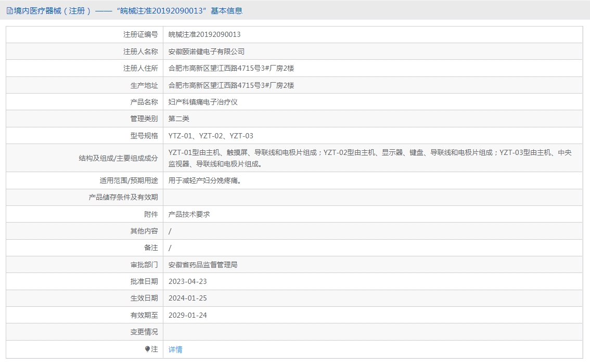Click effective date 2024-01-25
This screenshot has height=364, width=590.
pyautogui.click(x=187, y=298)
